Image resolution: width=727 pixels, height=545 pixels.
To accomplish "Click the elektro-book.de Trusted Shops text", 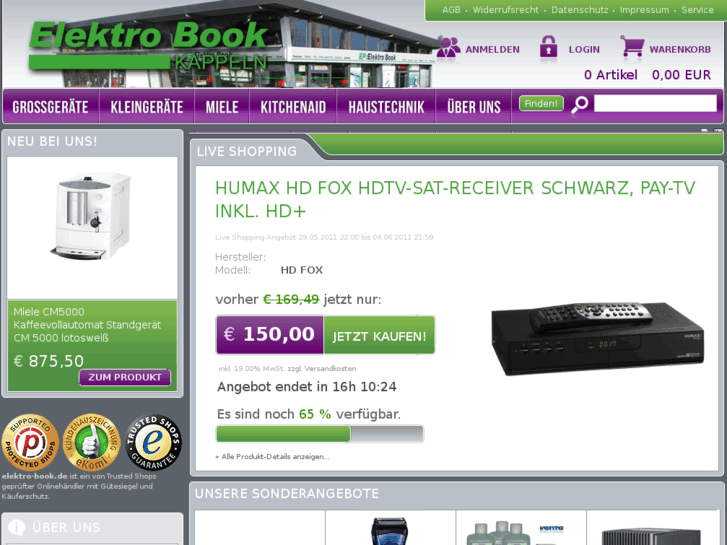I will (79, 486).
